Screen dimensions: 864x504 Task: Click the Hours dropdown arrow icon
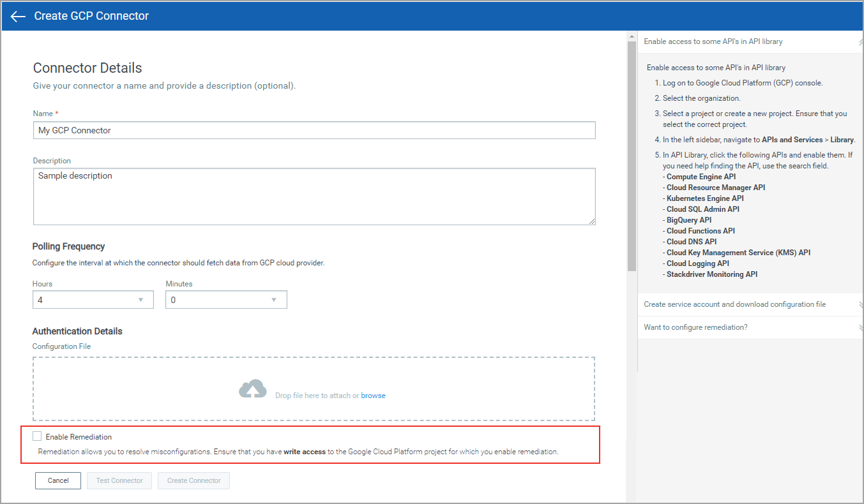140,299
